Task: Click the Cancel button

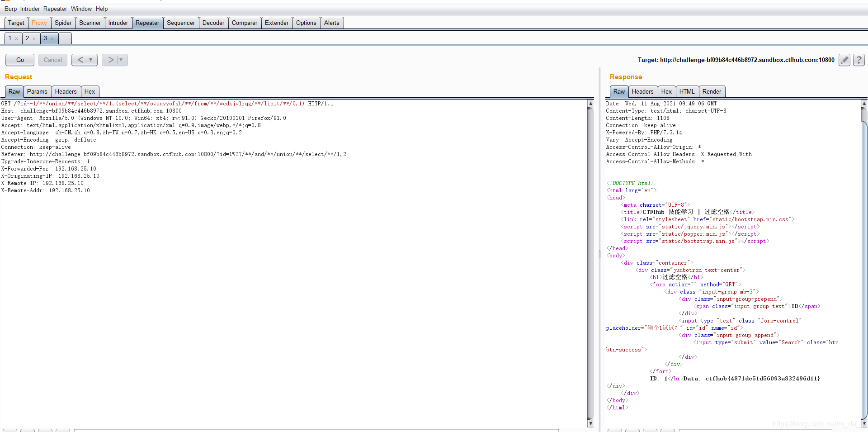Action: click(x=53, y=60)
